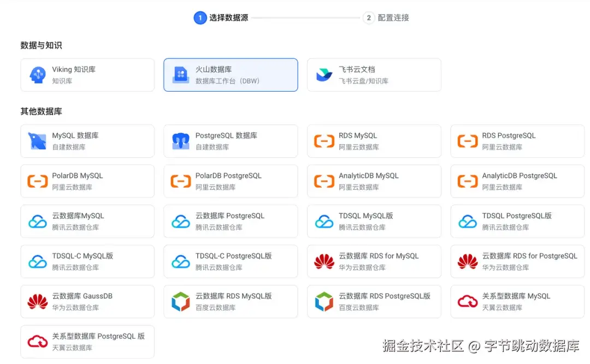
Task: Select the Viking 知识库 card title
Action: (x=74, y=69)
